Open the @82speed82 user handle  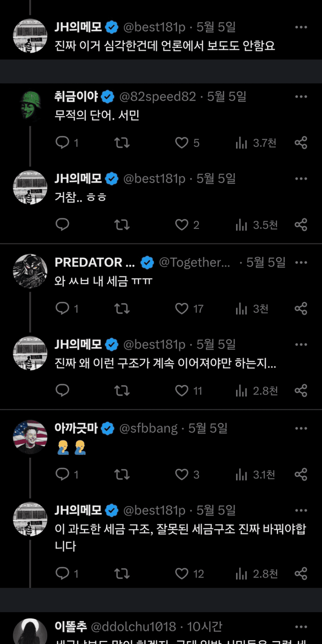pos(157,96)
